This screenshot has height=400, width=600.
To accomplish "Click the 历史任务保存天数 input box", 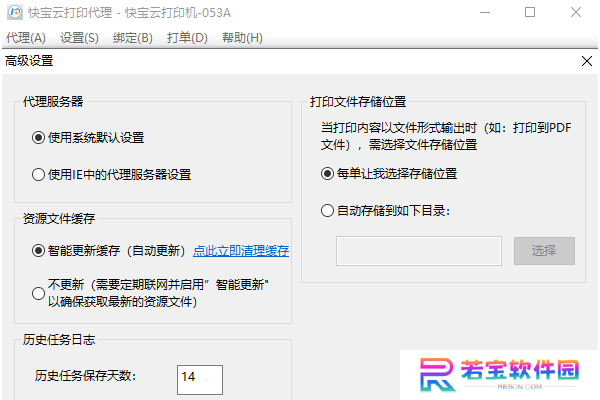I will click(200, 379).
